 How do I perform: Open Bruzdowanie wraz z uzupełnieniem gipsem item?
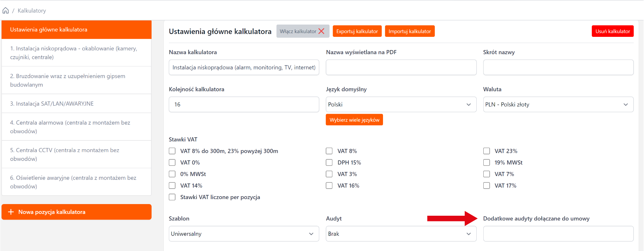[76, 80]
